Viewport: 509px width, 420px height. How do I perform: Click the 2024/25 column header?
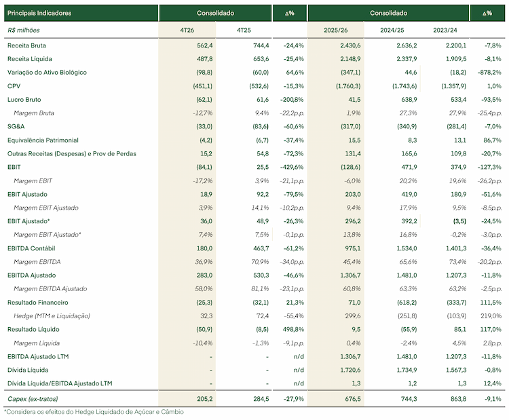392,30
